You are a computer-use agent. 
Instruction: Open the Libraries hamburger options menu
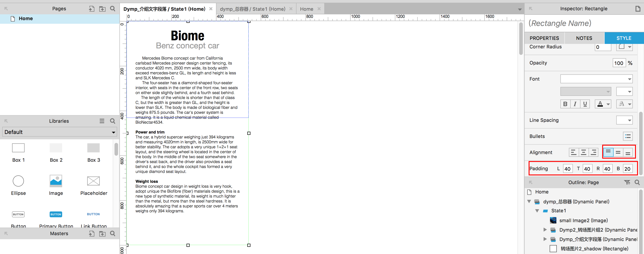pos(102,121)
